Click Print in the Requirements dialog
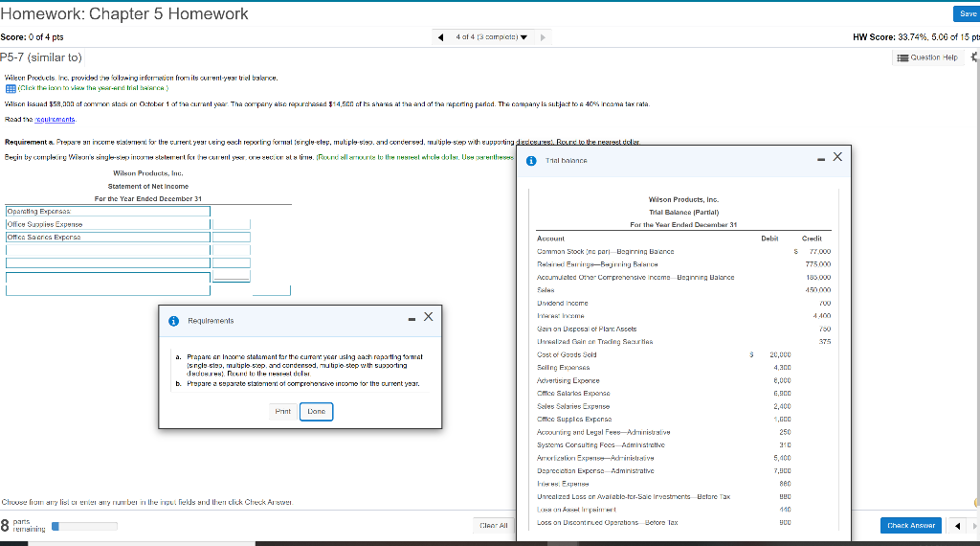 coord(283,412)
